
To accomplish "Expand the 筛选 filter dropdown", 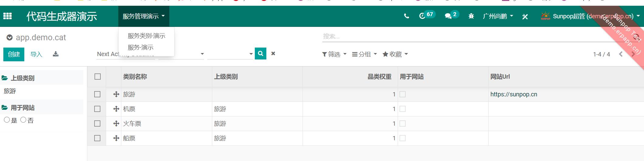I will (x=334, y=54).
